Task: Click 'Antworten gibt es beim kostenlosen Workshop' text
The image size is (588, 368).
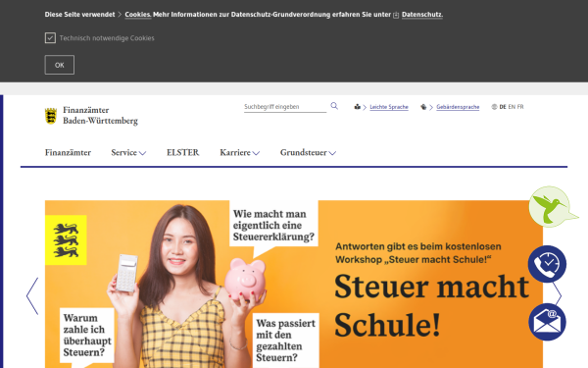Action: coord(418,253)
